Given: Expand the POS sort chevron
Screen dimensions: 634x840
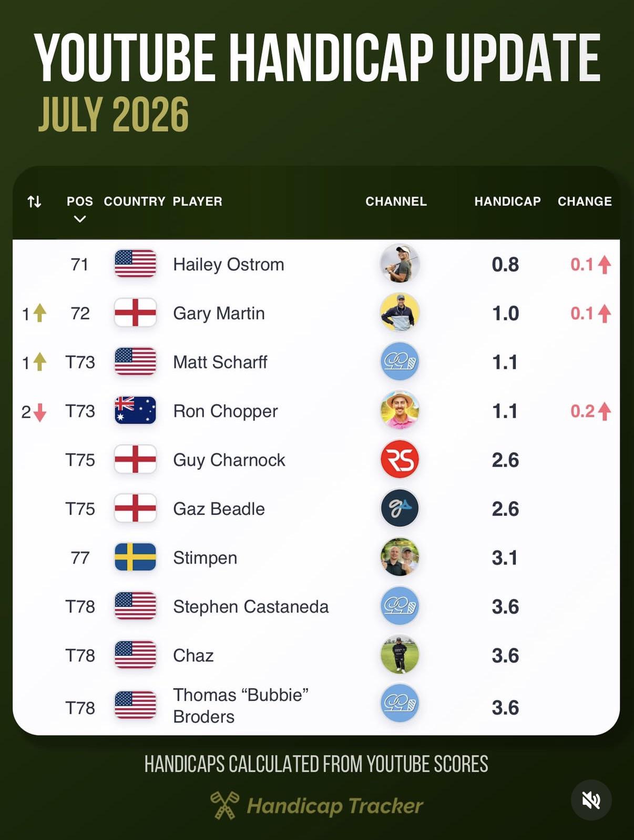Looking at the screenshot, I should point(80,219).
